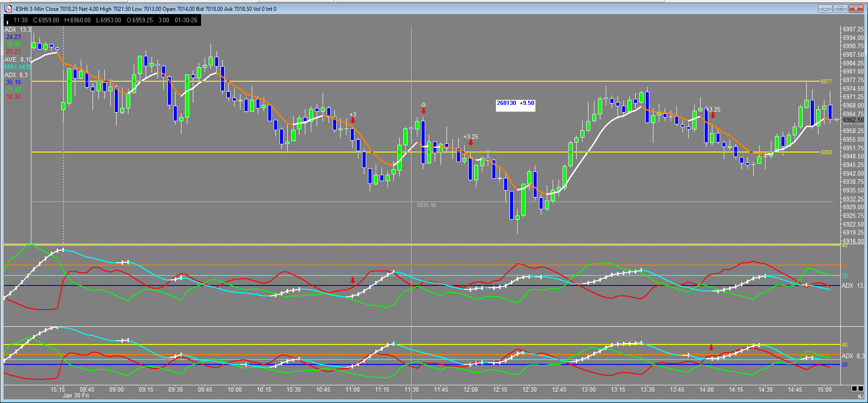Click the red arrow under +3.25 near 14:00
The height and width of the screenshot is (403, 868).
[x=713, y=115]
